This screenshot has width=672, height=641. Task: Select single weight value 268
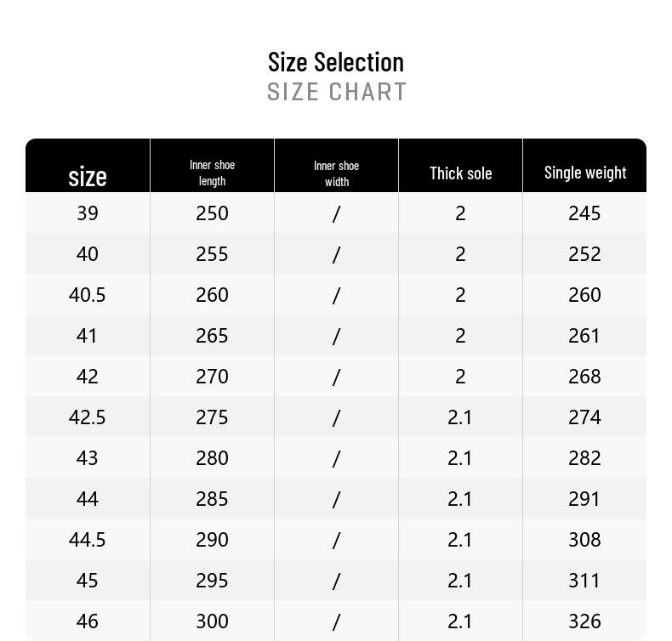point(584,377)
